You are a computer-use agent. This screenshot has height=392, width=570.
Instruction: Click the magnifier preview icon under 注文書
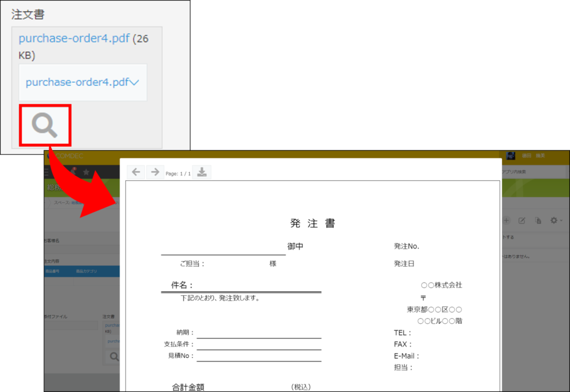coord(45,125)
